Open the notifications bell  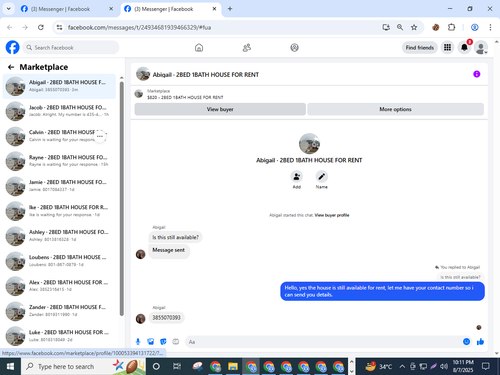coord(464,48)
